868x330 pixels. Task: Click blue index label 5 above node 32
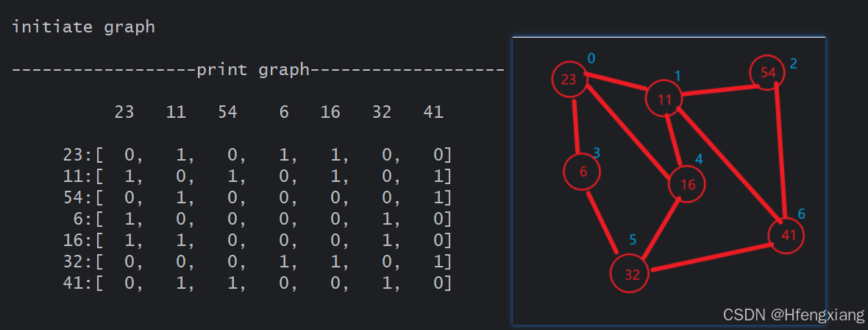[x=633, y=241]
